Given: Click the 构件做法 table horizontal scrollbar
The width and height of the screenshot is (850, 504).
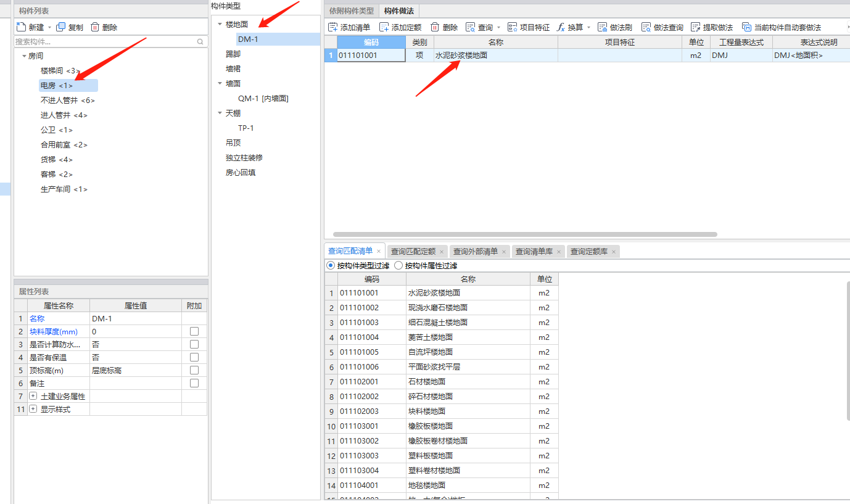Looking at the screenshot, I should pyautogui.click(x=525, y=234).
